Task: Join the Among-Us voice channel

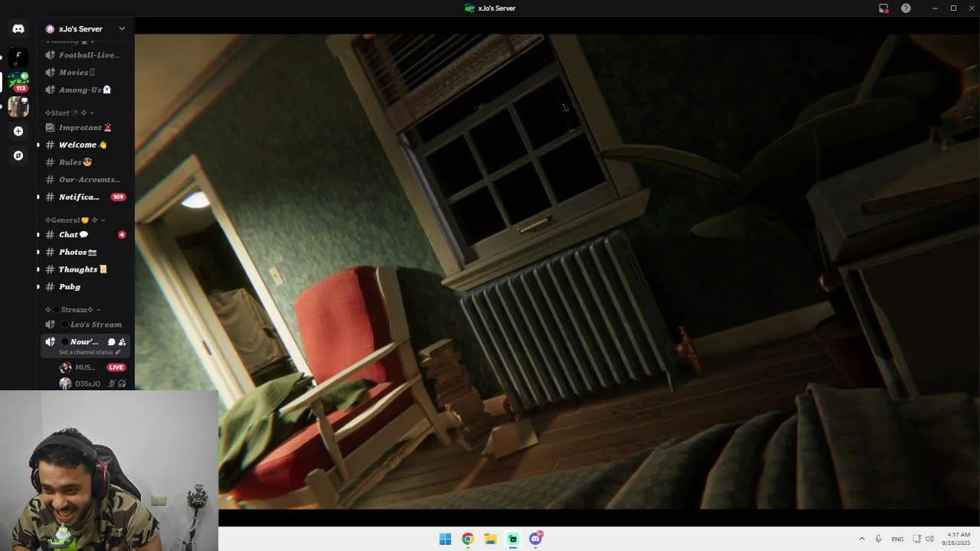Action: coord(85,90)
